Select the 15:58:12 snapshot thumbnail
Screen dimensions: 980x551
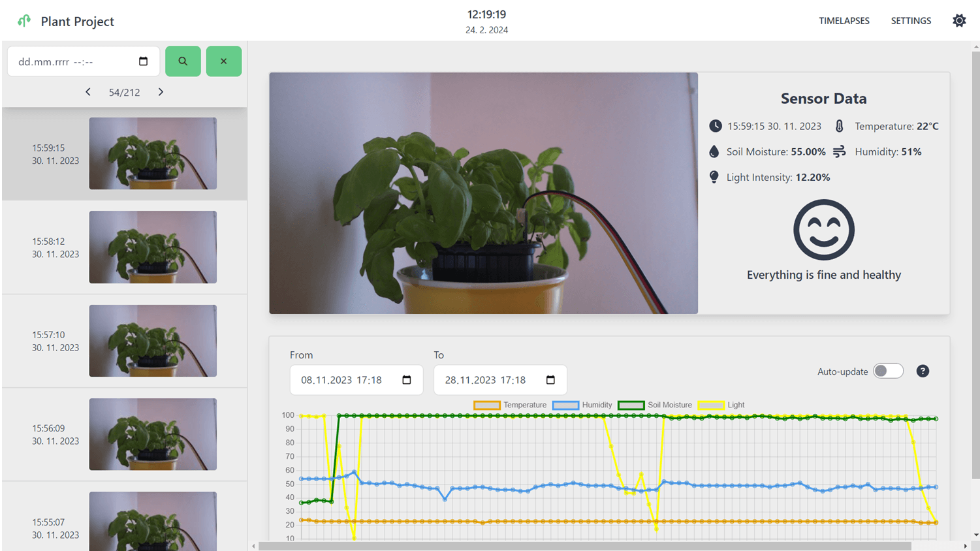tap(153, 247)
